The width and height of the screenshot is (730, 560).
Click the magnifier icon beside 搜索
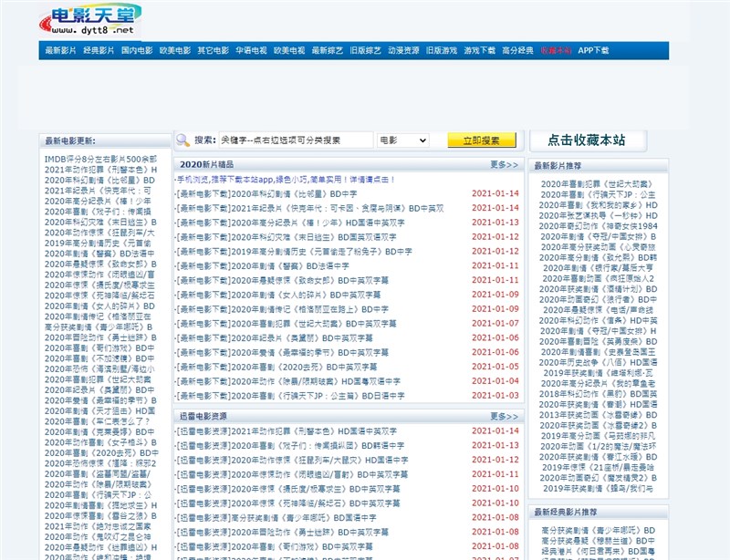182,140
